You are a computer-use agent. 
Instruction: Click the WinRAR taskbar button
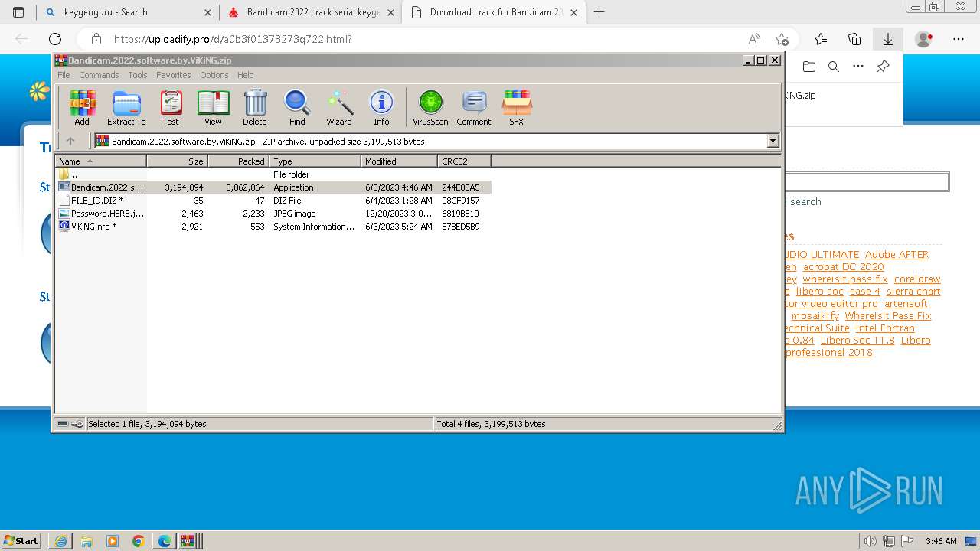point(189,541)
